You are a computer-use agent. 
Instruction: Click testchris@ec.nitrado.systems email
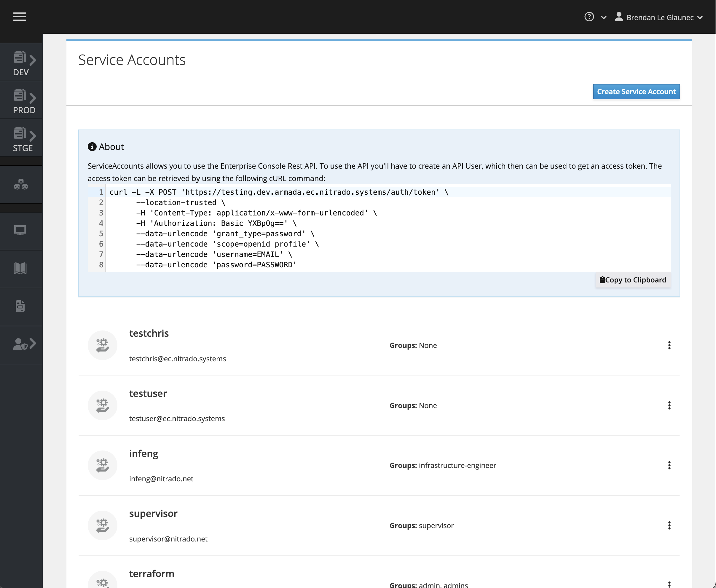(x=178, y=359)
